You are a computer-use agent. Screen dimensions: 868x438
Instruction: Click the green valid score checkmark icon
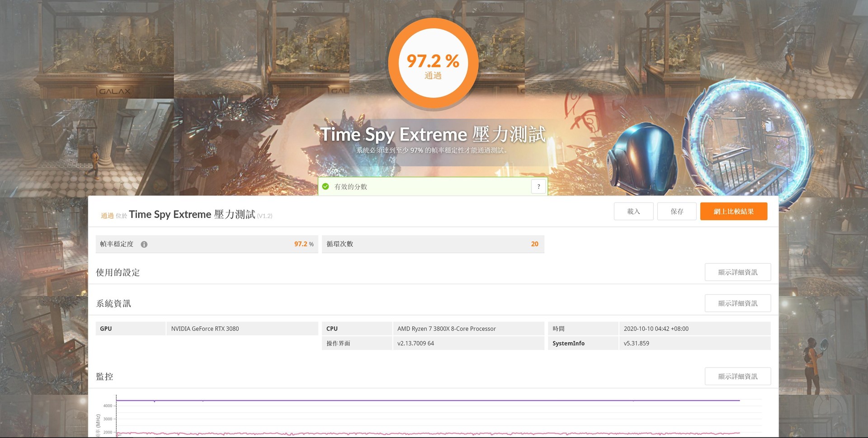tap(325, 186)
